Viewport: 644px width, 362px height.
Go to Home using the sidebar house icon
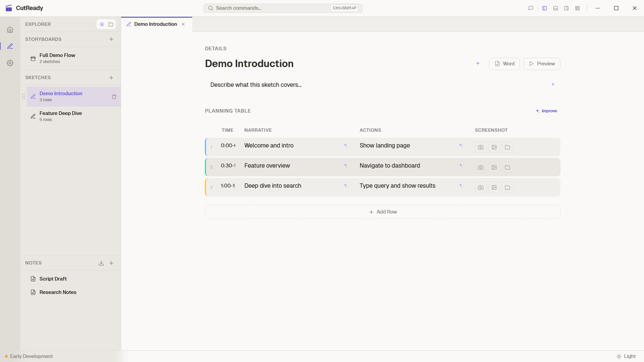pyautogui.click(x=10, y=29)
